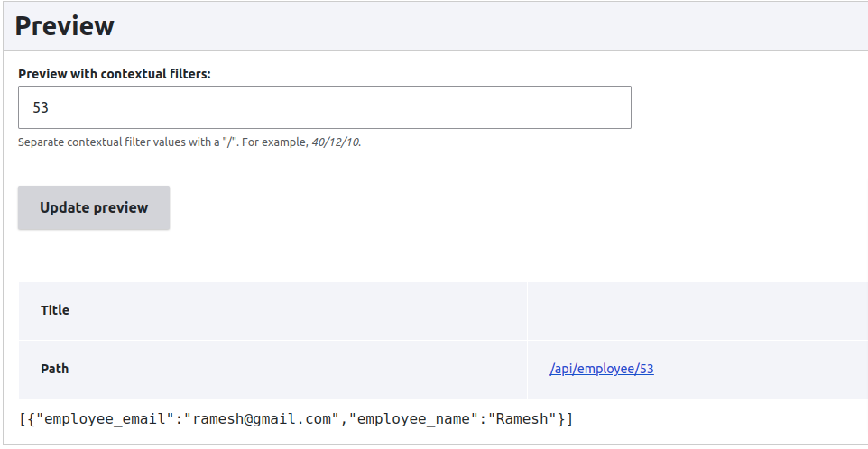Click the Update preview button
This screenshot has height=449, width=868.
(x=94, y=208)
